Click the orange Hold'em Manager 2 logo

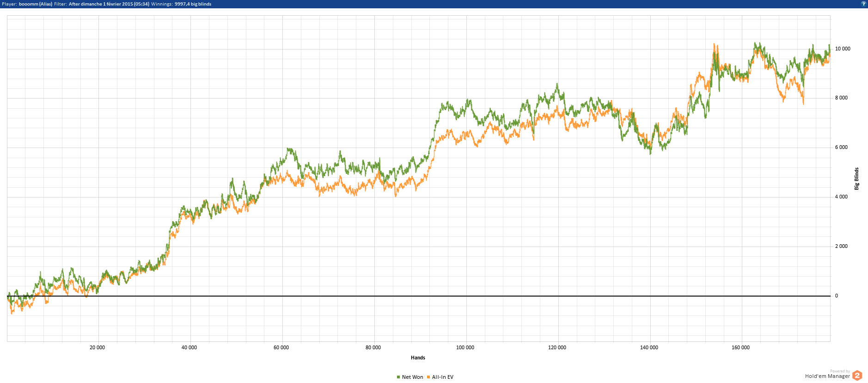tap(857, 376)
